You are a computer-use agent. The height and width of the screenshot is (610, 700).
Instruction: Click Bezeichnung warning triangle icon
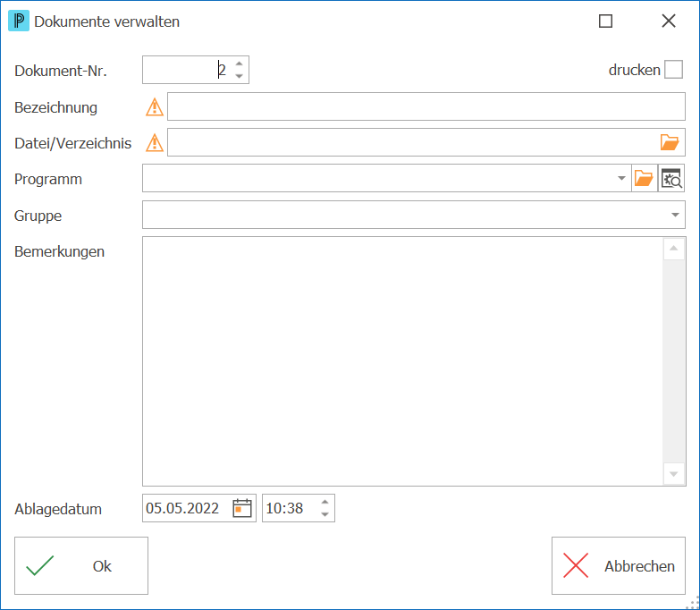pyautogui.click(x=155, y=107)
